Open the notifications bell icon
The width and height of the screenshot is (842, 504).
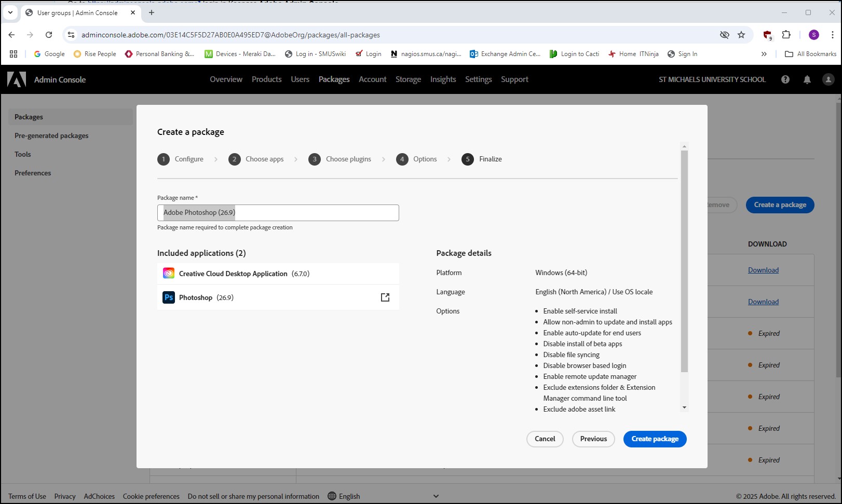coord(807,79)
